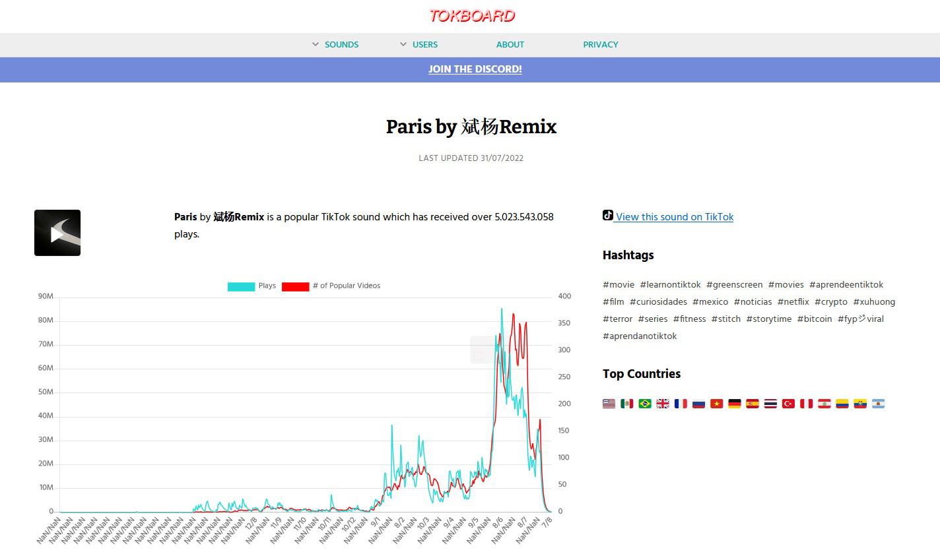Toggle the # of Popular Videos legend swatch
Image resolution: width=940 pixels, height=560 pixels.
pyautogui.click(x=295, y=286)
